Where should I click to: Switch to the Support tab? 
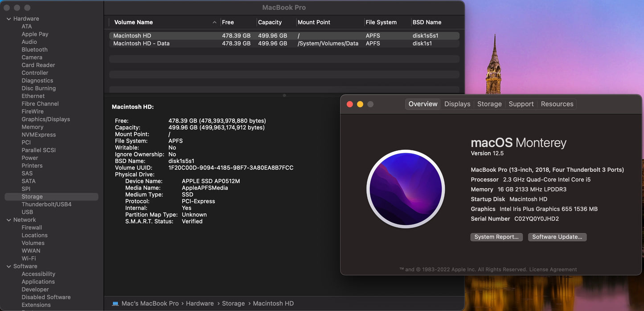click(521, 104)
